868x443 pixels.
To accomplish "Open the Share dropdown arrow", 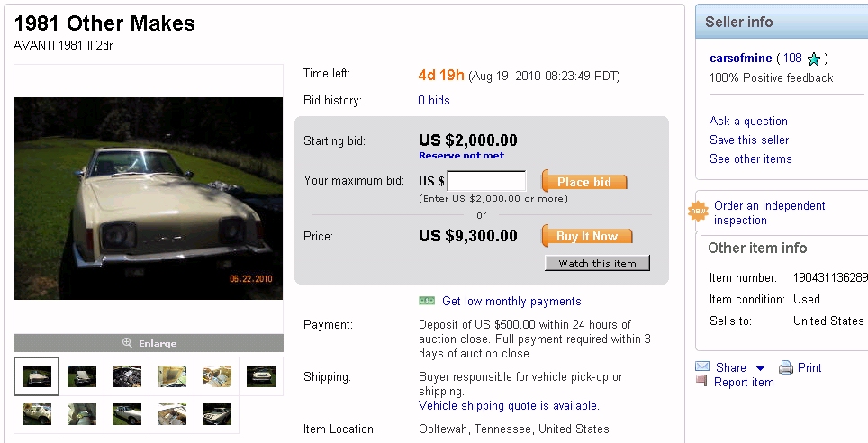I will click(x=760, y=368).
